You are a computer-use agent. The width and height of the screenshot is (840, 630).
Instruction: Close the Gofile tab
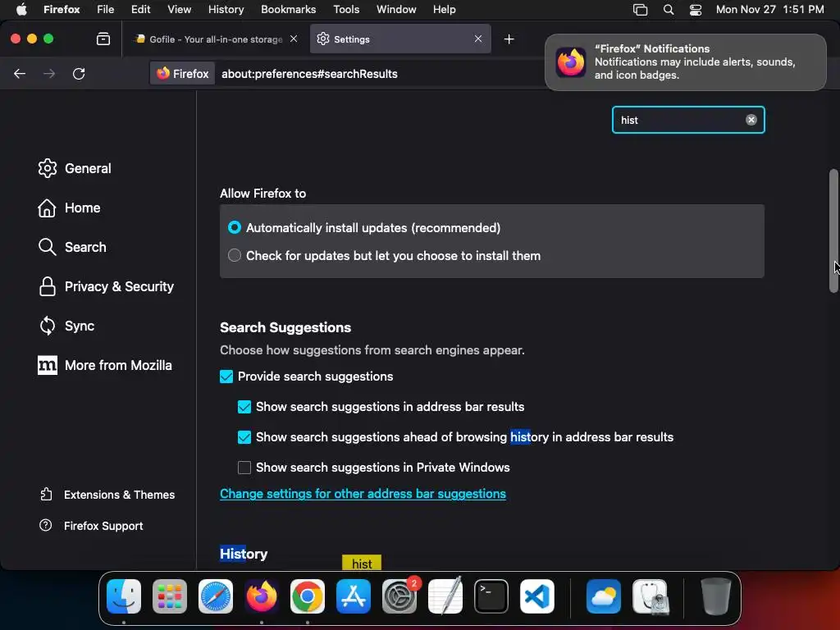[294, 39]
